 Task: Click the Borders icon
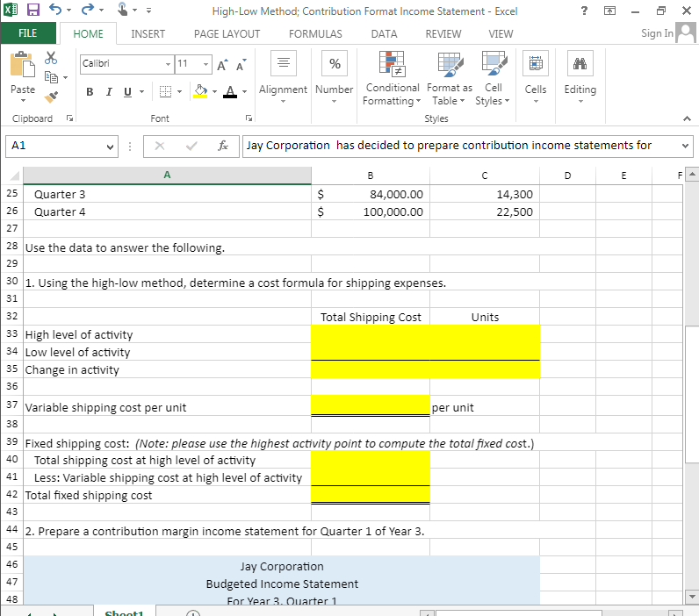tap(165, 92)
